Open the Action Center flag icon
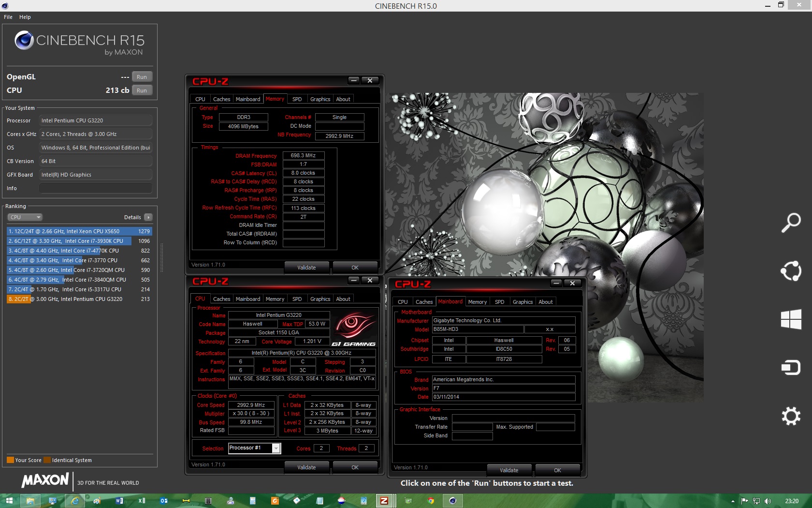Image resolution: width=812 pixels, height=508 pixels. pos(744,501)
